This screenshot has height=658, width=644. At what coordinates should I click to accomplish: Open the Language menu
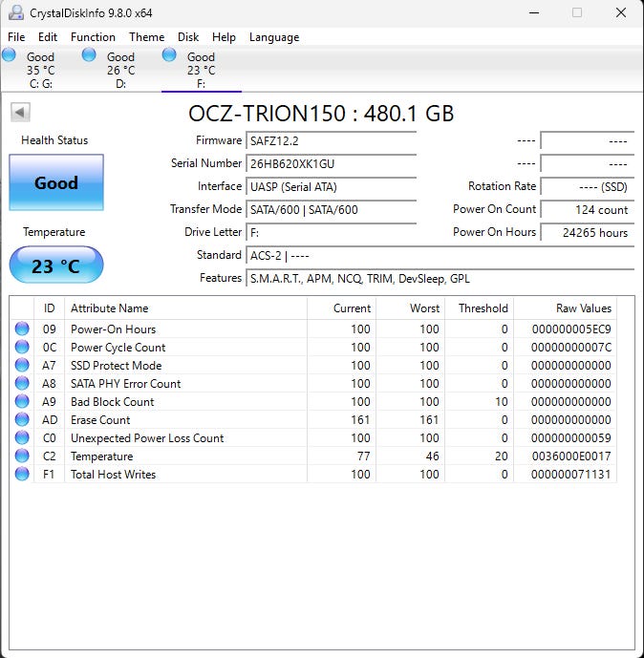coord(274,37)
